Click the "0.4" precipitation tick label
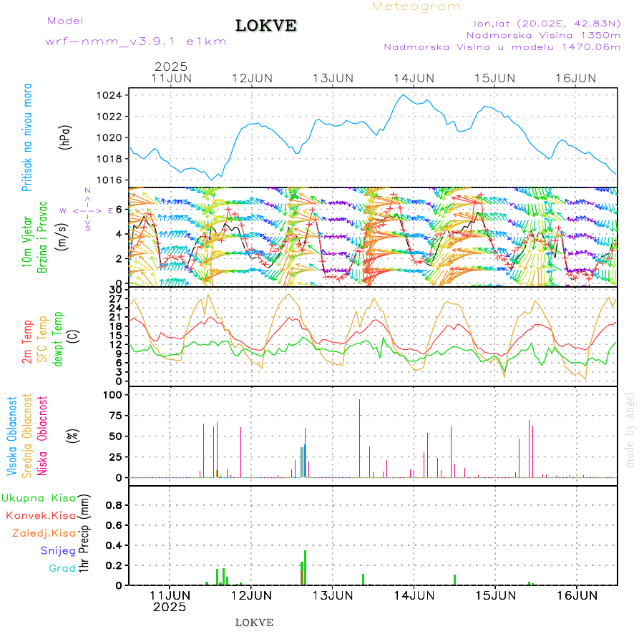This screenshot has width=644, height=644. pos(113,546)
